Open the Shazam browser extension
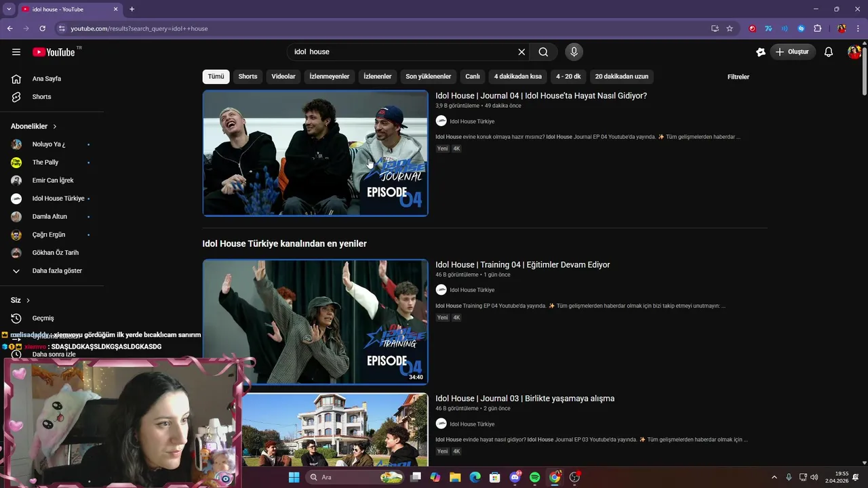Screen dimensions: 868x488 pyautogui.click(x=801, y=28)
